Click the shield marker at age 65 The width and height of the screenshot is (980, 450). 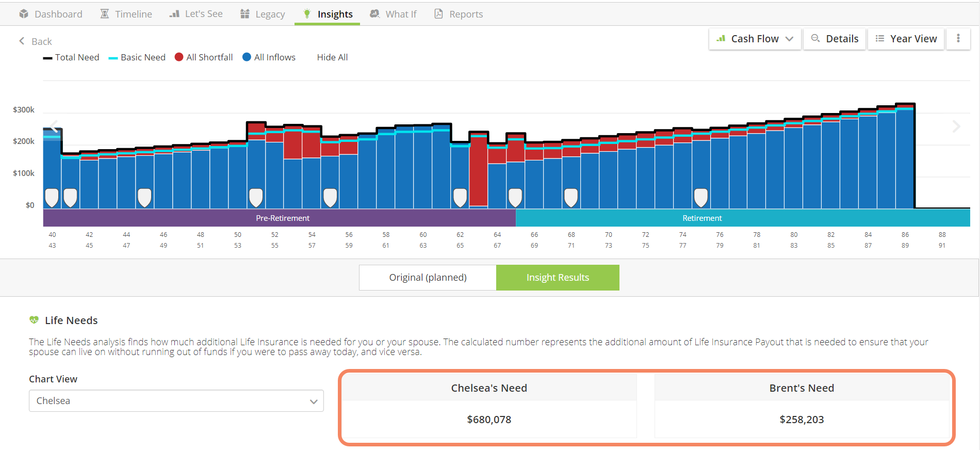click(515, 198)
